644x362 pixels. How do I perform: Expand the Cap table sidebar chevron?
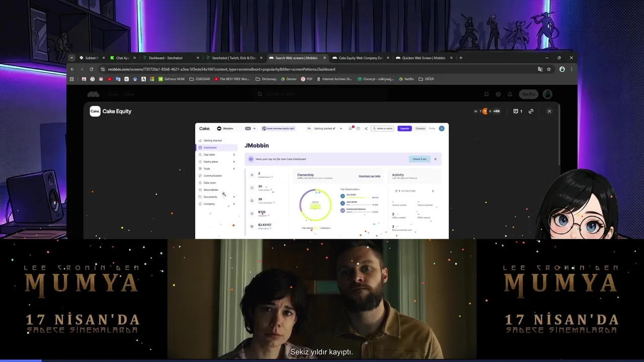(234, 154)
